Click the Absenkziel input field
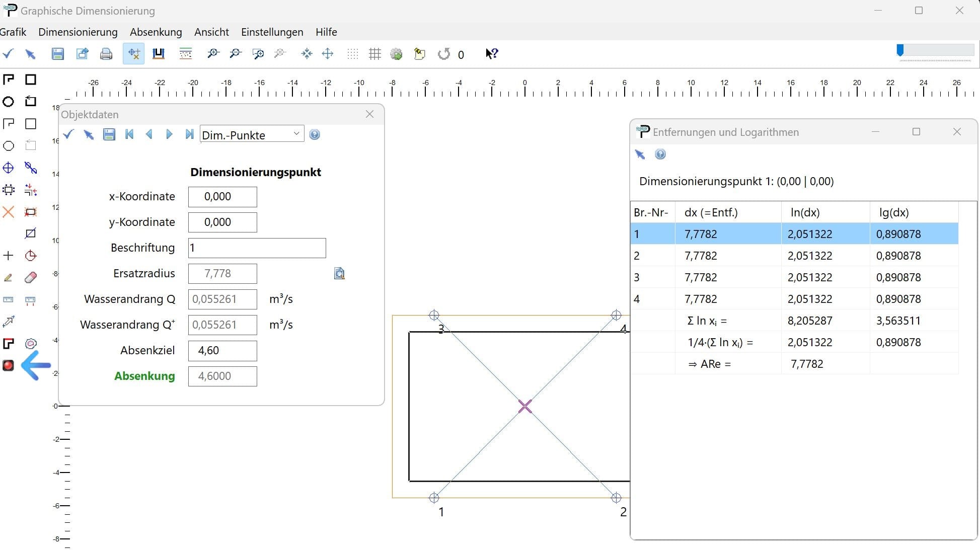This screenshot has height=550, width=980. (222, 351)
